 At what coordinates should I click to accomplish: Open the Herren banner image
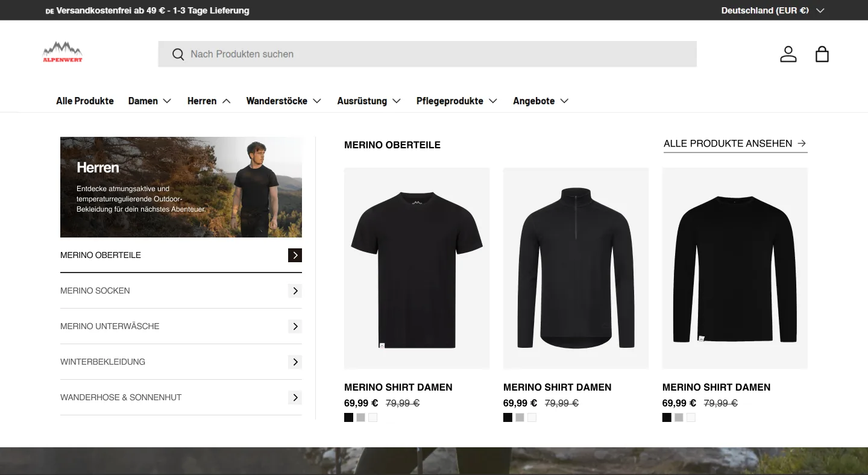181,187
